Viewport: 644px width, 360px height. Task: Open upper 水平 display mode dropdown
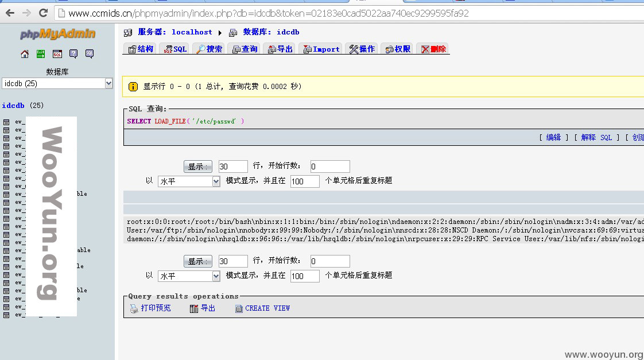click(x=189, y=181)
